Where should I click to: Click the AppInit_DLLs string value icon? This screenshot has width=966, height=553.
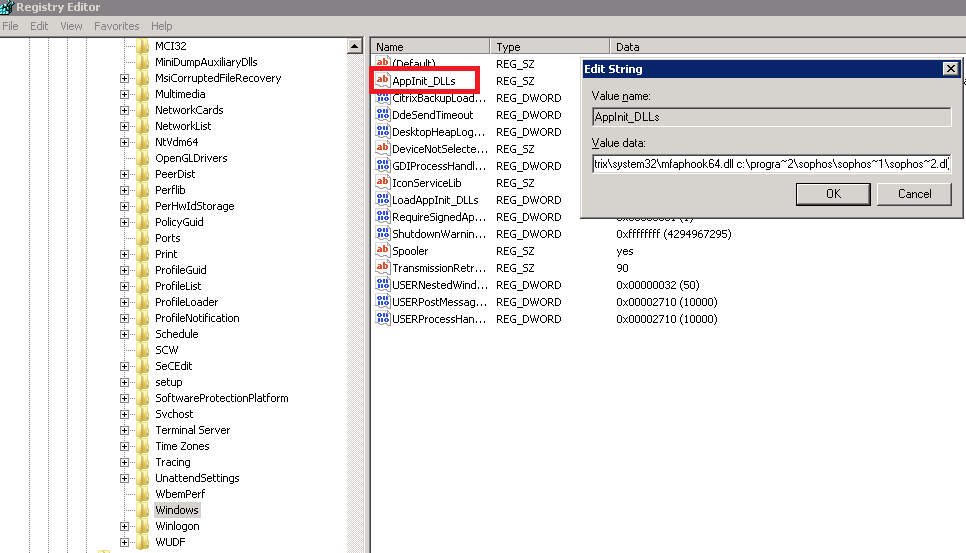382,81
